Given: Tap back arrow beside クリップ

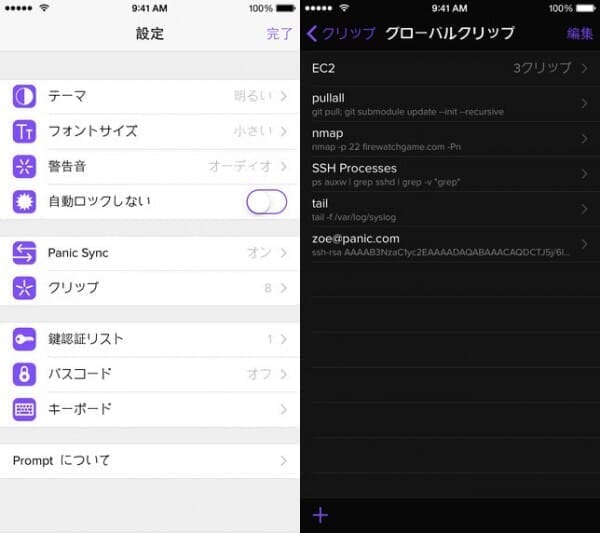Looking at the screenshot, I should (312, 34).
